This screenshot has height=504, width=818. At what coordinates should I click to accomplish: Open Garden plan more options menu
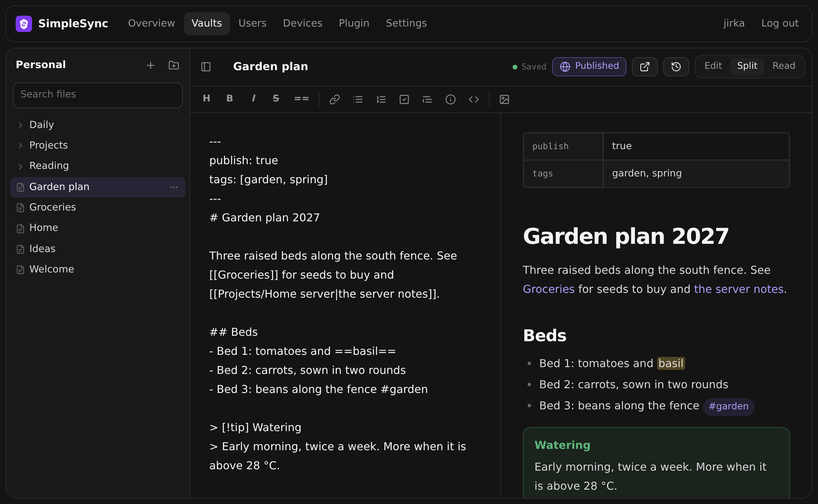[174, 187]
